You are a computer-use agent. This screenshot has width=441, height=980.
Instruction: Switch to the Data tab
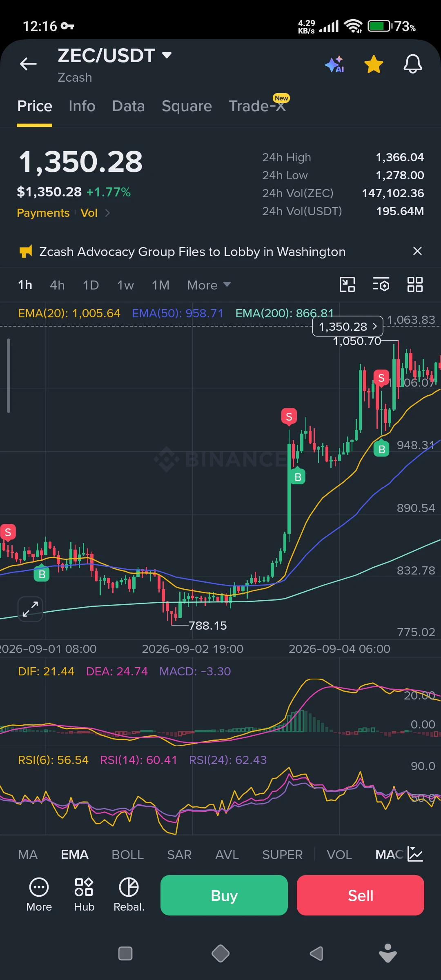point(128,106)
